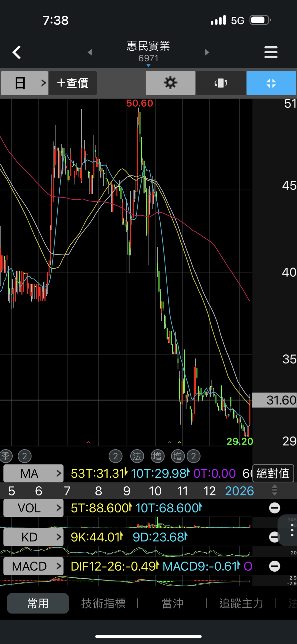Image resolution: width=297 pixels, height=644 pixels.
Task: Open the 日 period selector
Action: pyautogui.click(x=24, y=83)
